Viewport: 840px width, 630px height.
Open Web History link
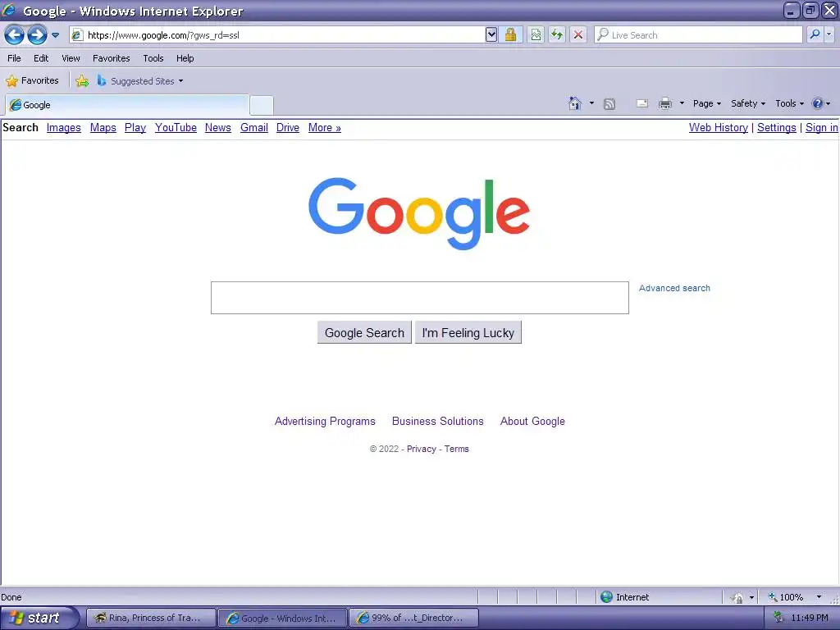719,127
